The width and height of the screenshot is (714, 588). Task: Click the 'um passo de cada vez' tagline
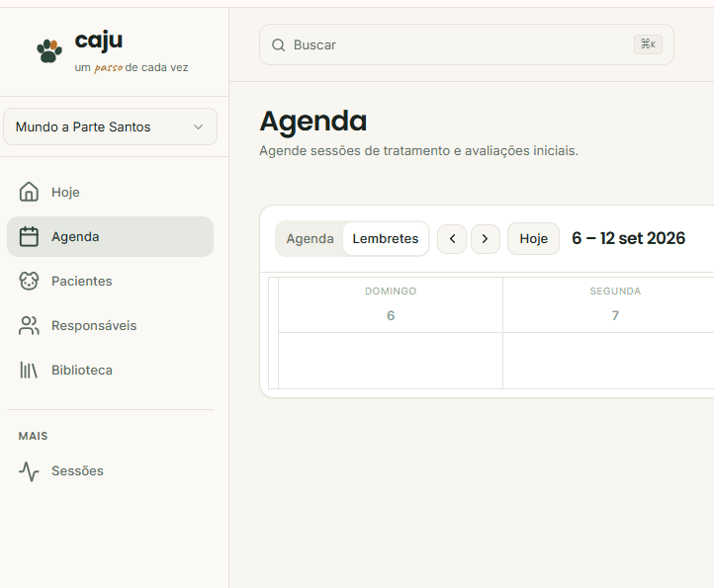tap(132, 68)
